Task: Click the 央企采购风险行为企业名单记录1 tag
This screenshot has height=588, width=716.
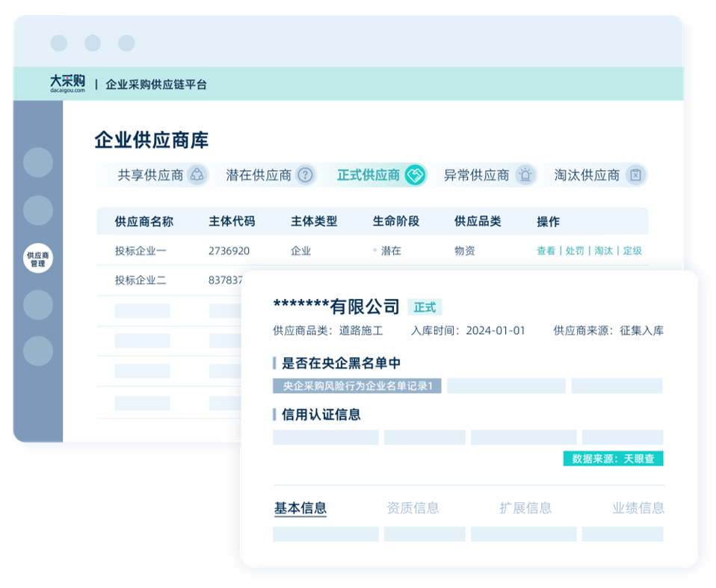Action: click(x=357, y=386)
